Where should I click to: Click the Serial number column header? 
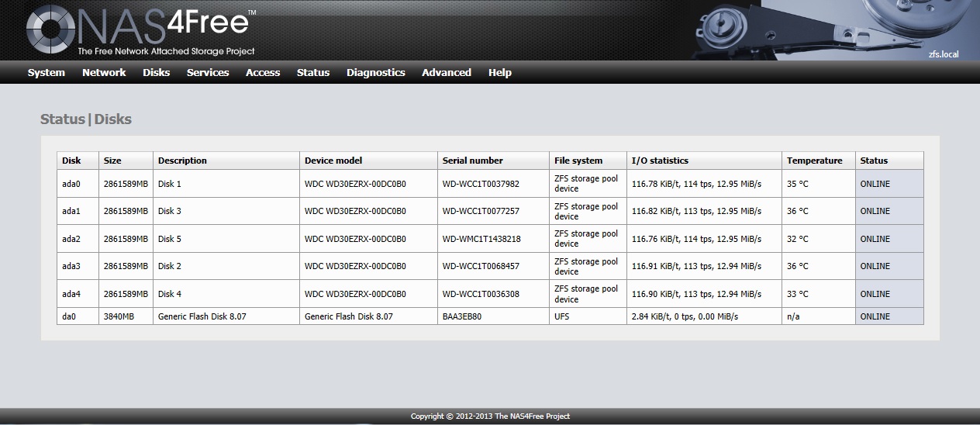pyautogui.click(x=473, y=161)
